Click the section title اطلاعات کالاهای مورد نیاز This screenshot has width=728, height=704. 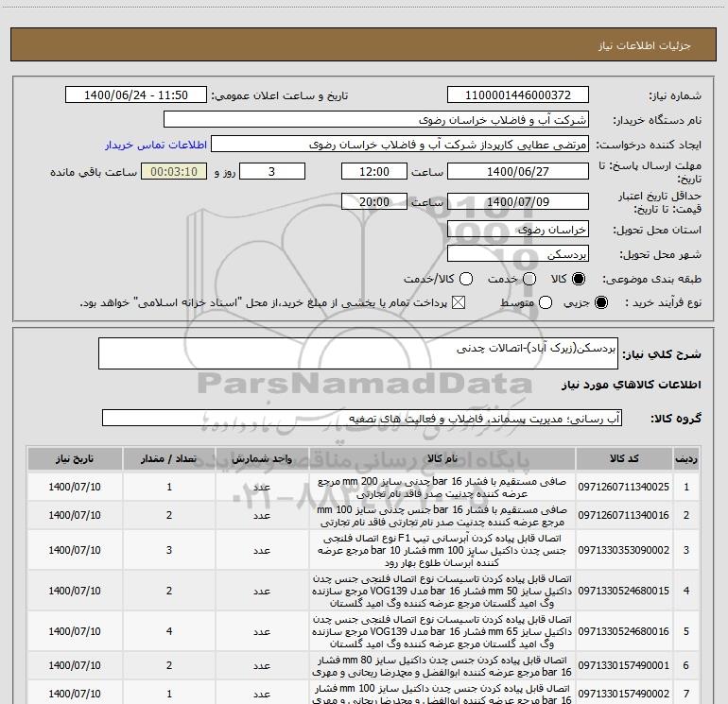point(632,385)
